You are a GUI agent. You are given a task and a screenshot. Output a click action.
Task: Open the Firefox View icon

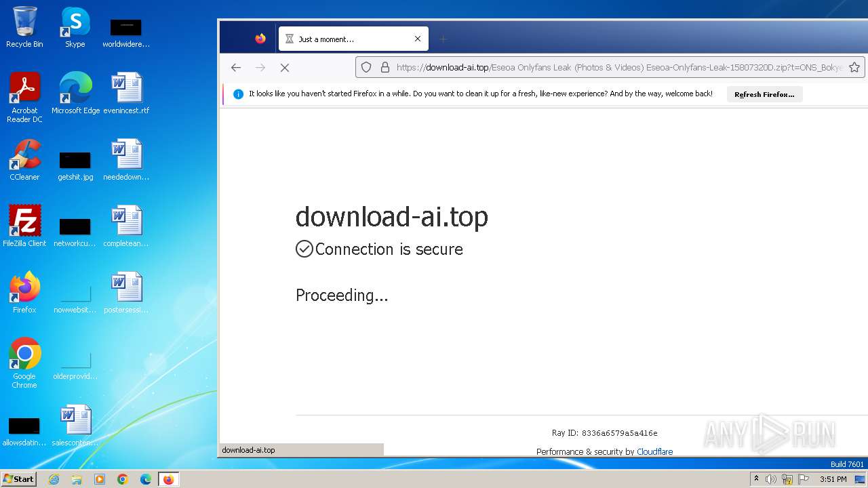[x=260, y=39]
